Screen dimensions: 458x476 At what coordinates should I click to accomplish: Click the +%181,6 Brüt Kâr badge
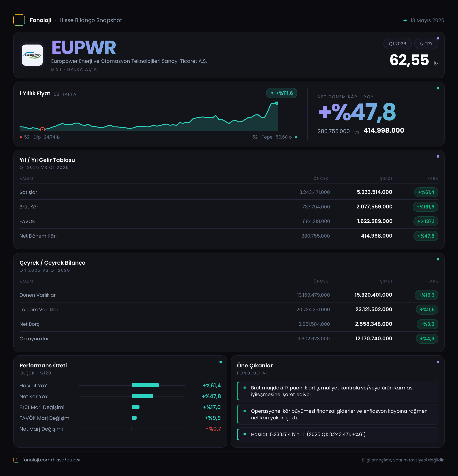425,207
